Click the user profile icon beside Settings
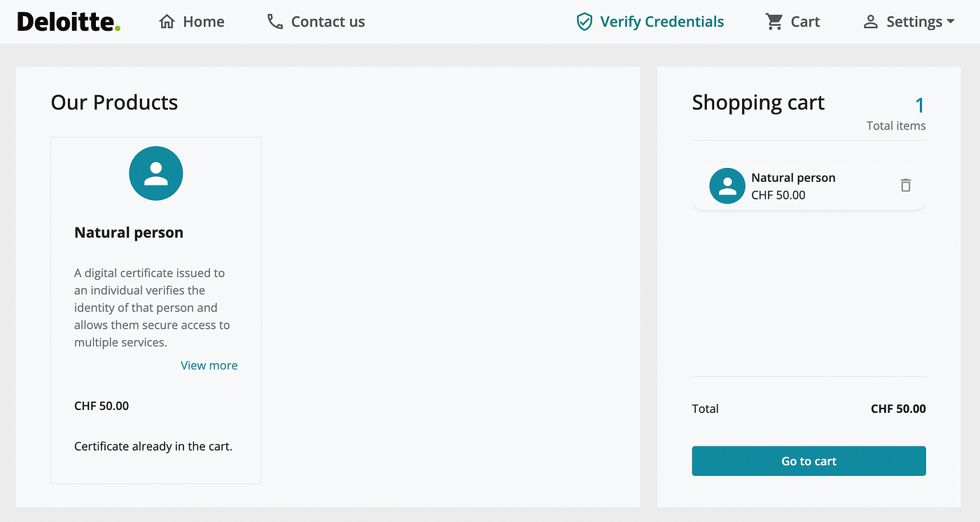This screenshot has width=980, height=522. click(x=870, y=22)
